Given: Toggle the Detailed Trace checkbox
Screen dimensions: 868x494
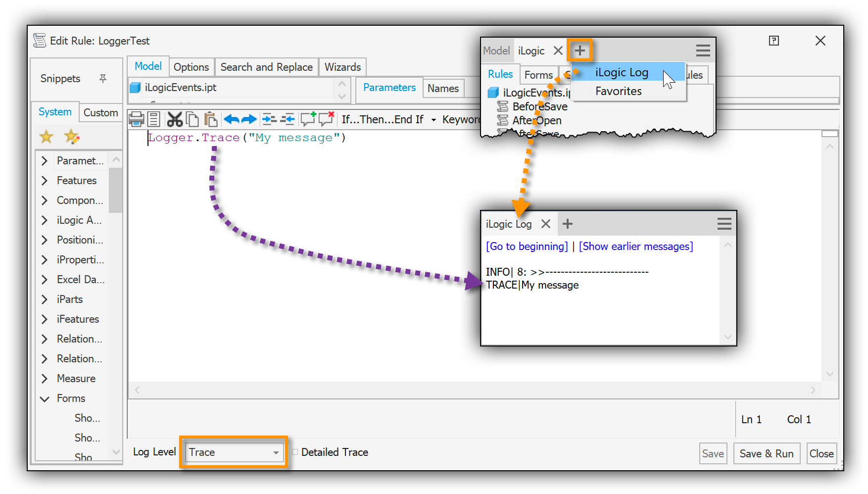Looking at the screenshot, I should (x=295, y=452).
